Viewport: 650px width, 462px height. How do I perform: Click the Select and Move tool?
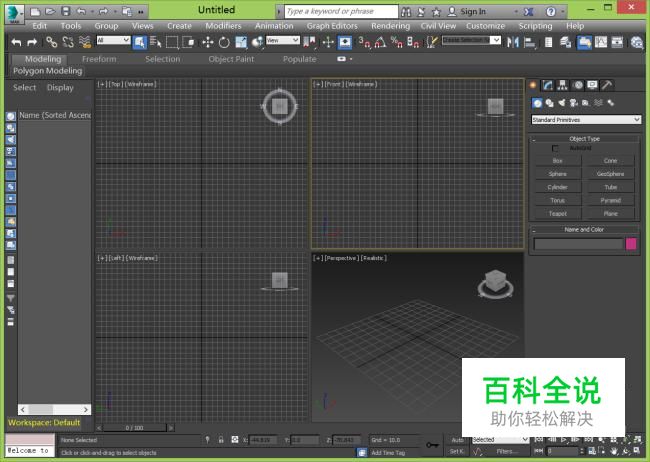208,42
